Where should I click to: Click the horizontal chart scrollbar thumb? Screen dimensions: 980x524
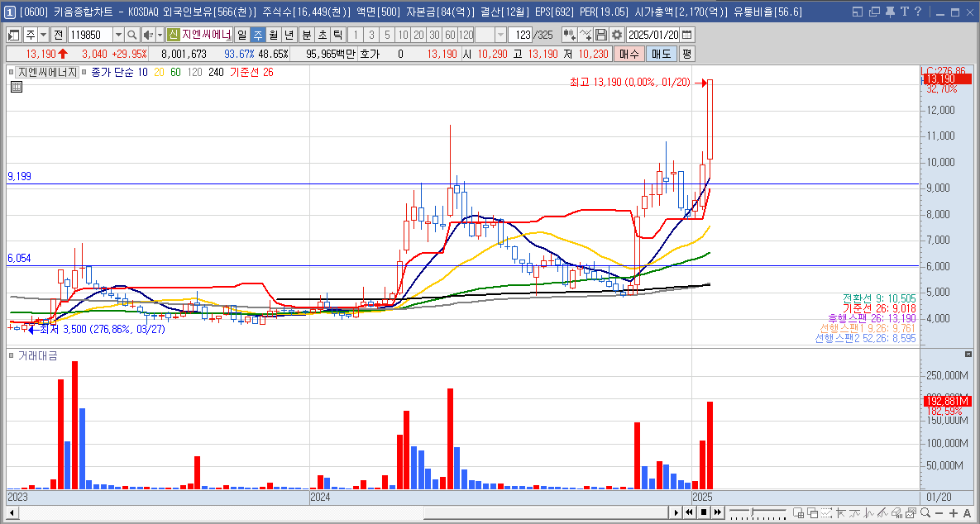point(545,512)
